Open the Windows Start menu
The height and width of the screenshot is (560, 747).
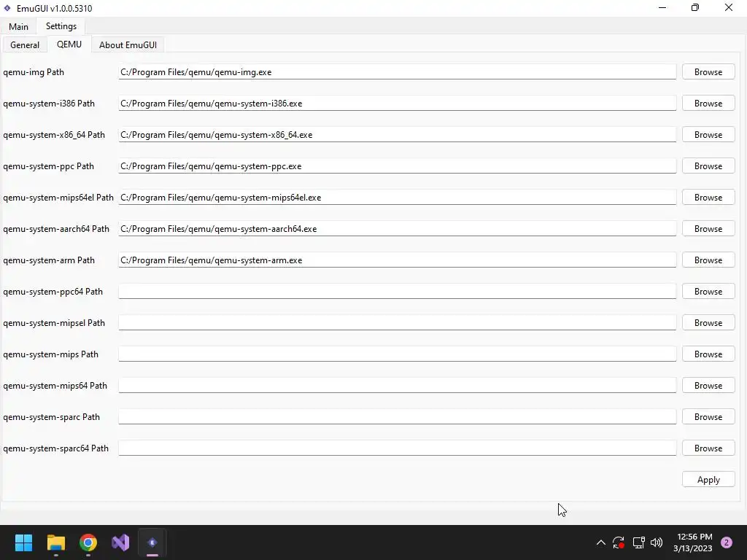[x=23, y=542]
